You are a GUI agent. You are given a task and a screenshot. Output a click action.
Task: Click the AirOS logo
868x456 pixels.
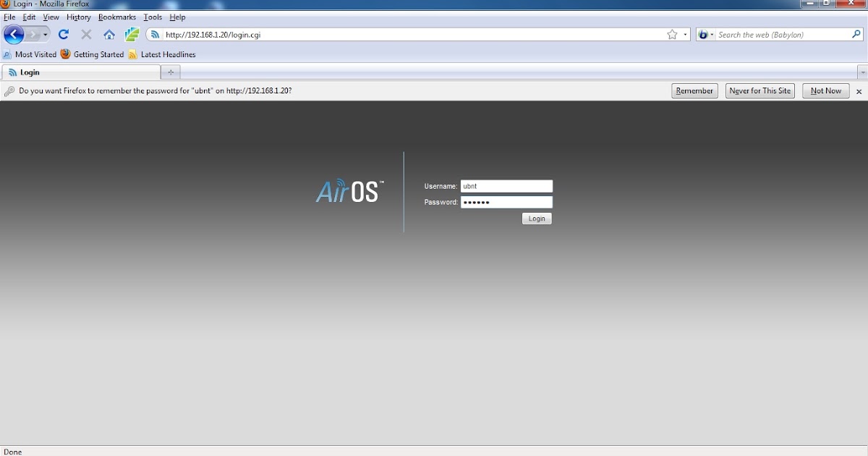pos(349,191)
